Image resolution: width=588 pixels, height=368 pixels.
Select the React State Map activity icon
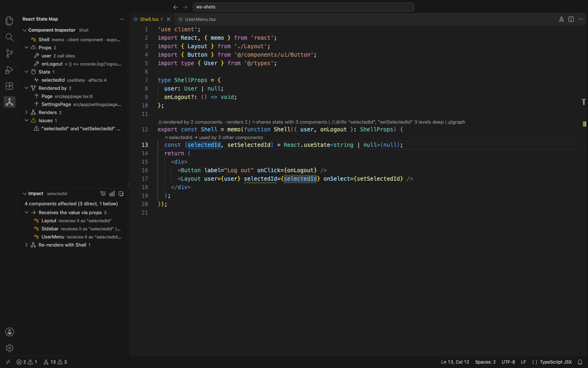tap(10, 102)
